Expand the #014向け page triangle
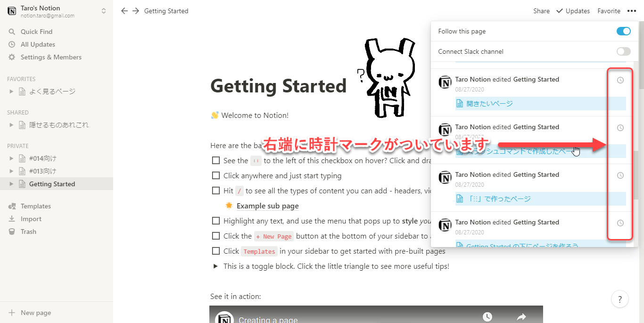Screen dimensions: 644x323 click(11, 158)
